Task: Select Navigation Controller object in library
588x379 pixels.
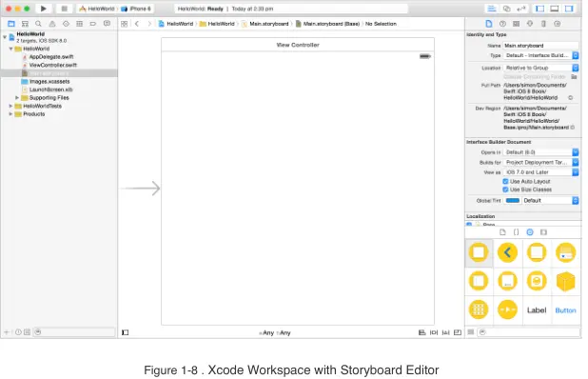Action: click(x=507, y=252)
